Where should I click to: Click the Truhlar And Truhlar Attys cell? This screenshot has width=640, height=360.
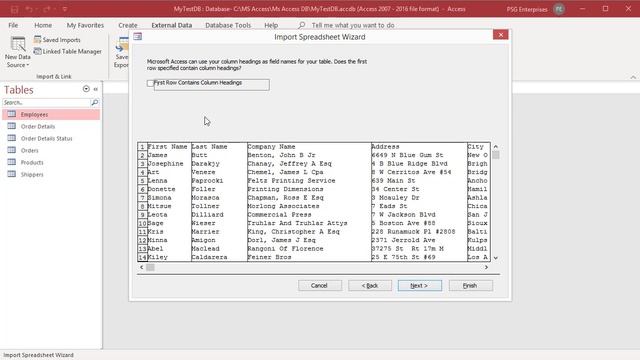click(x=309, y=223)
